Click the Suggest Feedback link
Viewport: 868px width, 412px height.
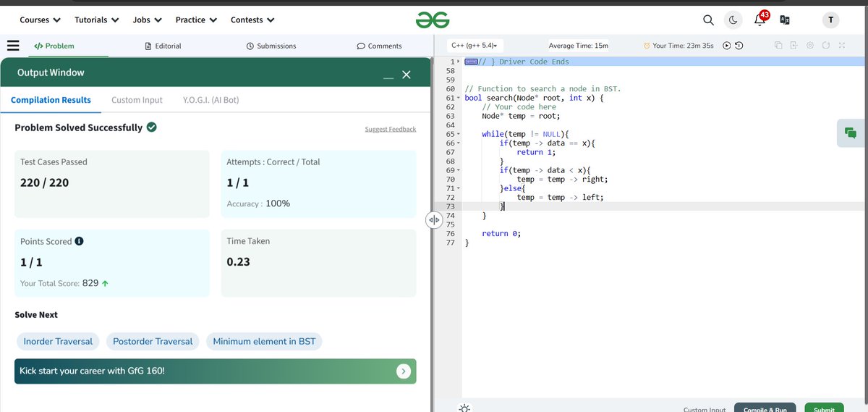click(391, 129)
